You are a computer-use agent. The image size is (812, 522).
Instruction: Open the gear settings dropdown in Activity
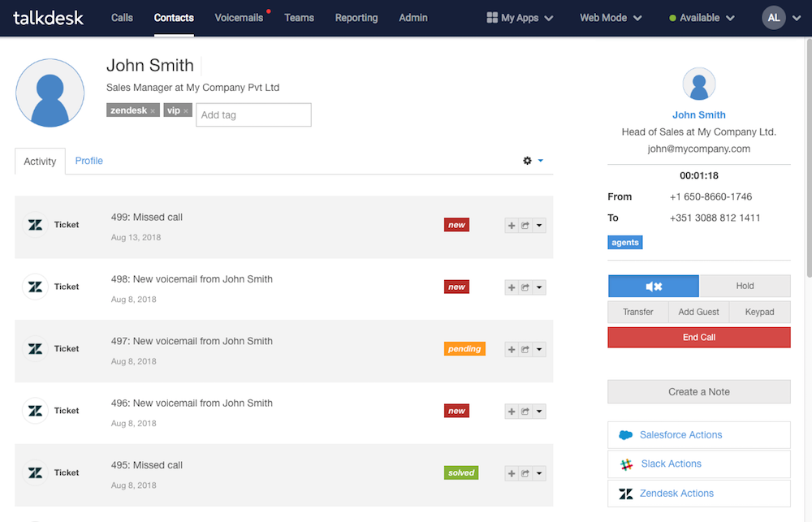[x=533, y=161]
